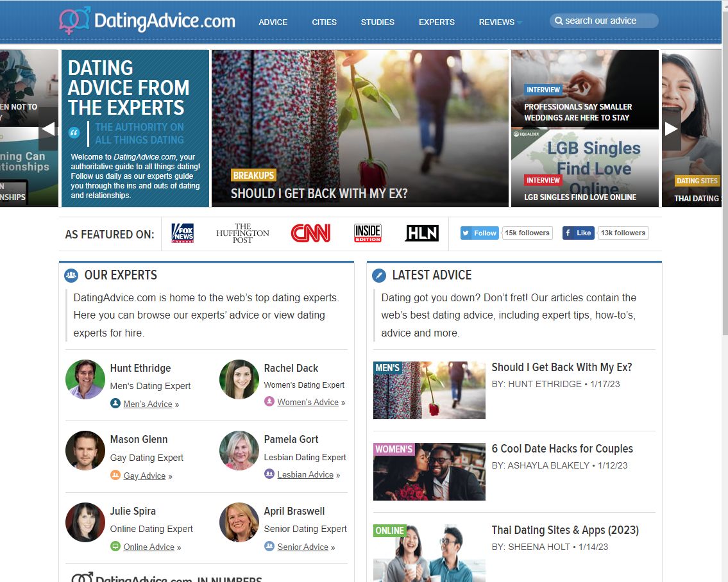Click the "6 Cool Date Hacks" article thumbnail
Image resolution: width=728 pixels, height=582 pixels.
(x=428, y=471)
